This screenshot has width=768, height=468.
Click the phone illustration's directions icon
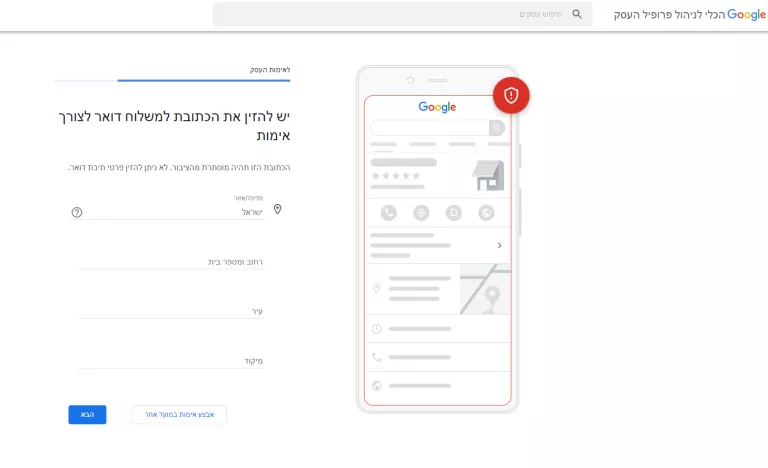(x=421, y=213)
